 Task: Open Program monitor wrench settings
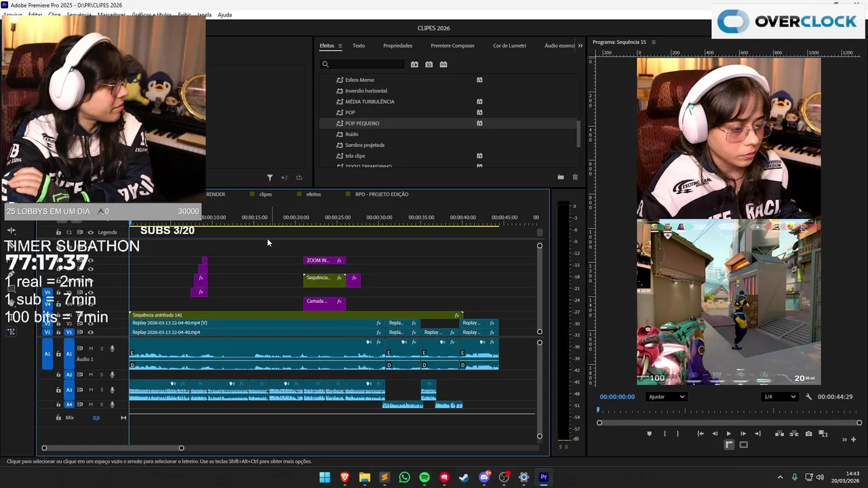[808, 397]
